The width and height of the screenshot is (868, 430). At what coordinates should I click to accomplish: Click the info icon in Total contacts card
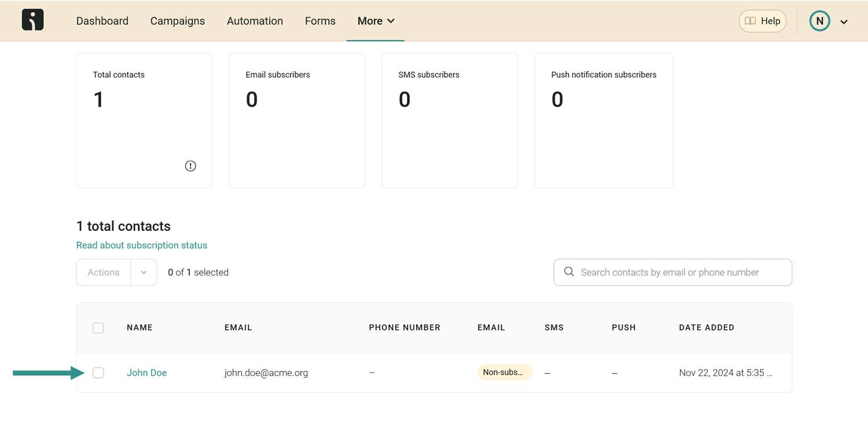coord(190,166)
